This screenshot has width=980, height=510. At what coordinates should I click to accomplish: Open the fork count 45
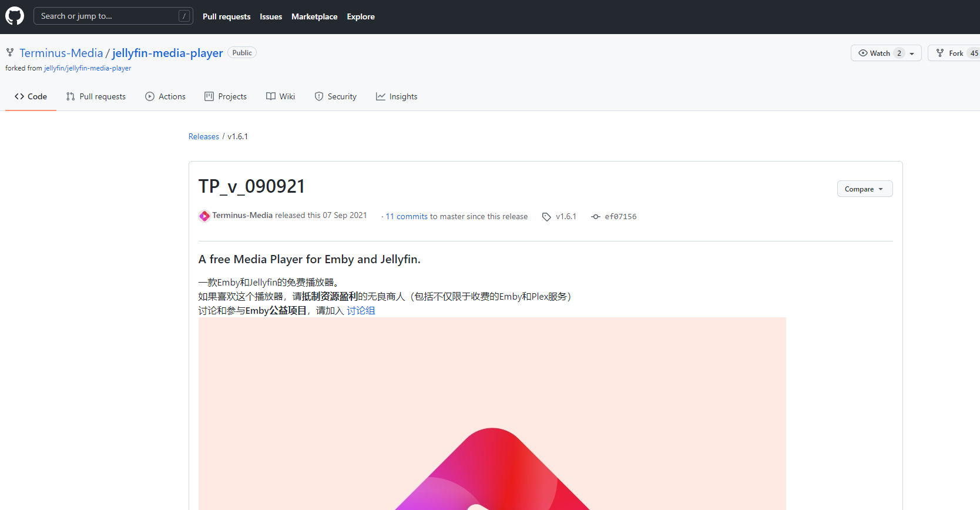(974, 53)
